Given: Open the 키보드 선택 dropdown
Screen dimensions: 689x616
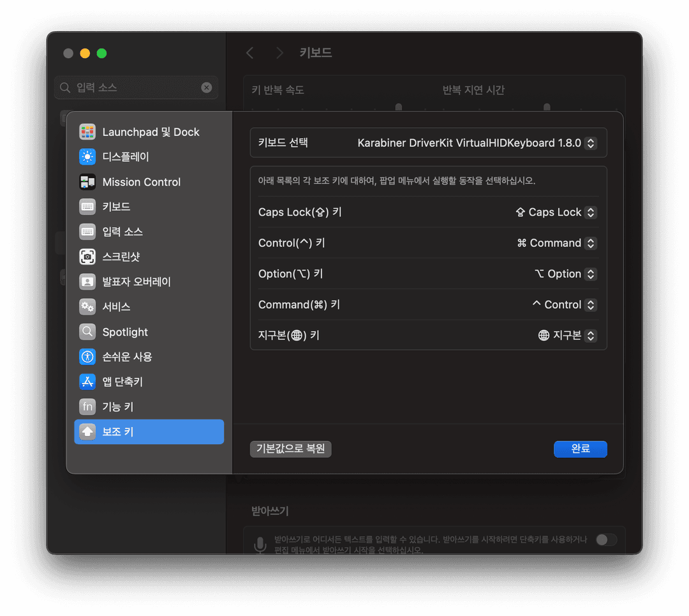Looking at the screenshot, I should 590,143.
